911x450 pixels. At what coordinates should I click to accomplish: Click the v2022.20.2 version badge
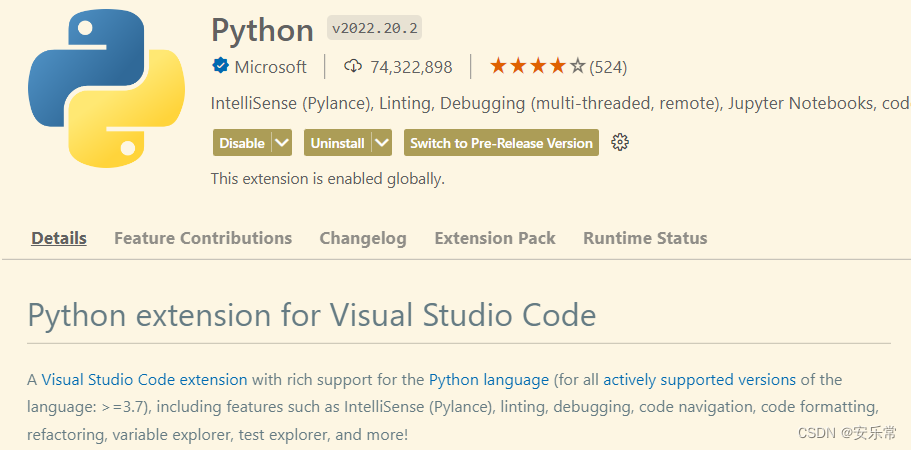374,29
